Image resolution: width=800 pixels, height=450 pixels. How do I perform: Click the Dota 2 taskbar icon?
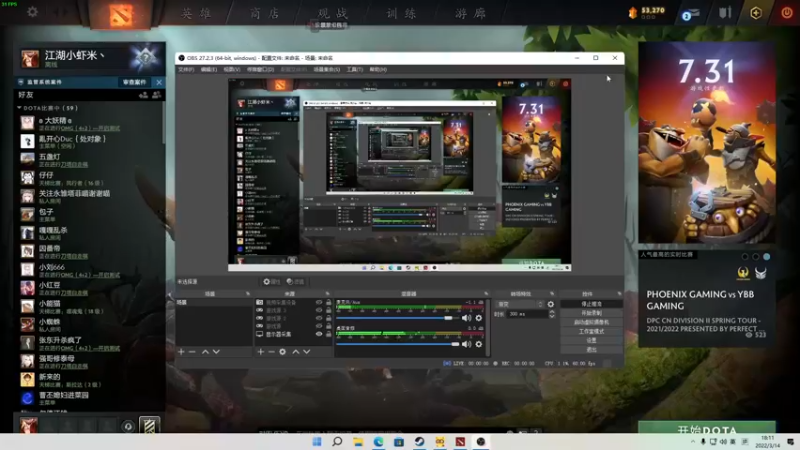pyautogui.click(x=460, y=442)
